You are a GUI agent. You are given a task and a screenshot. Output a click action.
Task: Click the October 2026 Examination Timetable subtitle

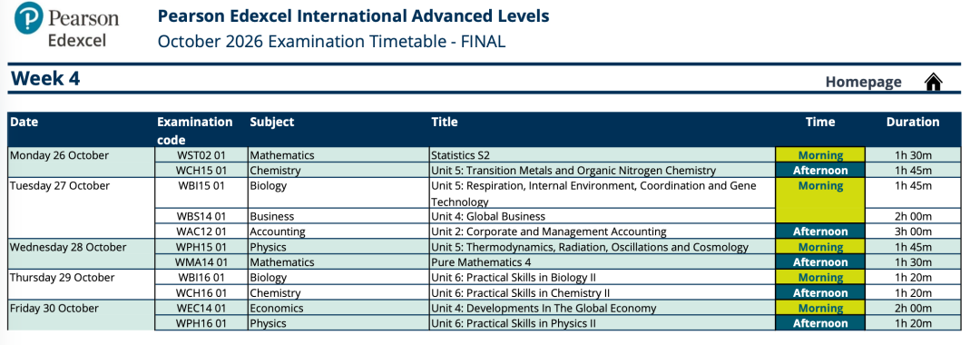(331, 42)
